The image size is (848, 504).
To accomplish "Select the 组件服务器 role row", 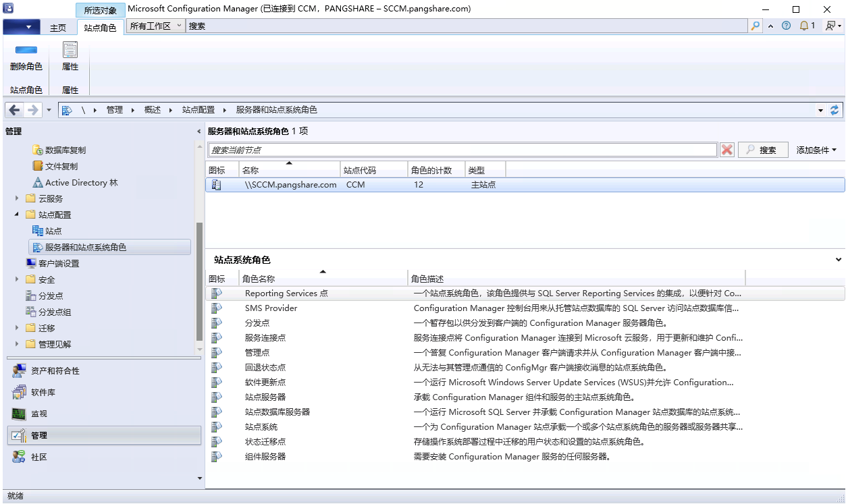I will coord(525,457).
